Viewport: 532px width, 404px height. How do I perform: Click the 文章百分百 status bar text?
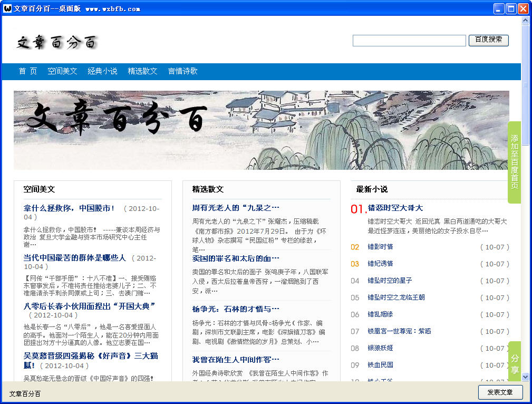[25, 394]
